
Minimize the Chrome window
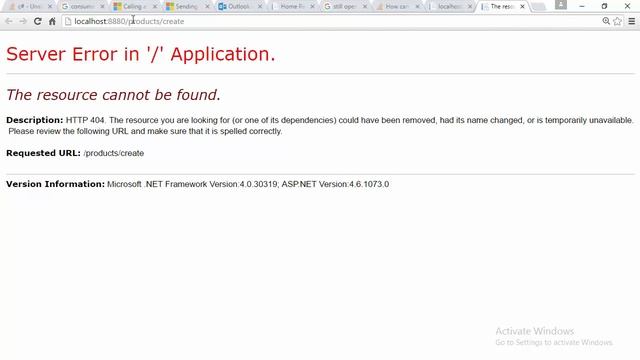pos(582,6)
